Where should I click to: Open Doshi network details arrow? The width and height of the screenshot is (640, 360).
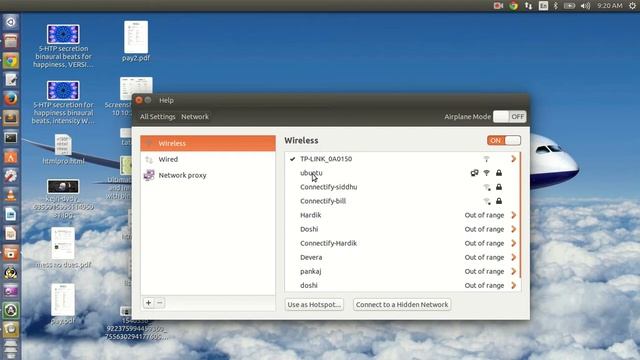513,229
